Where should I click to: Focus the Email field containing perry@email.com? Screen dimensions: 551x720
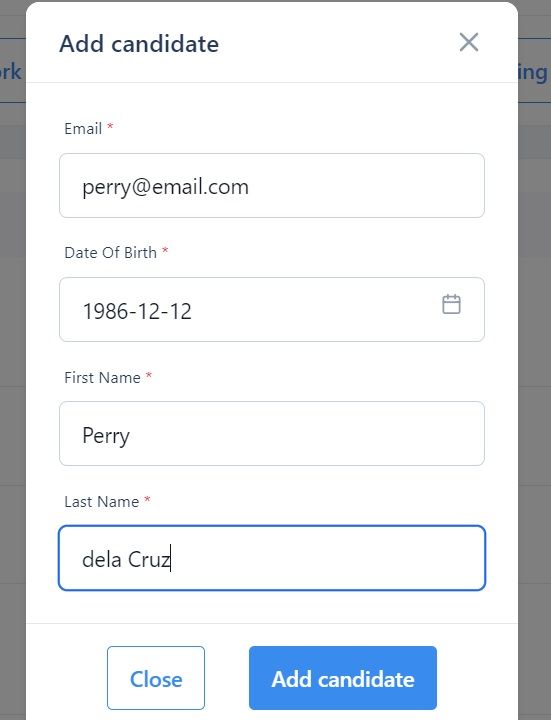(x=272, y=186)
